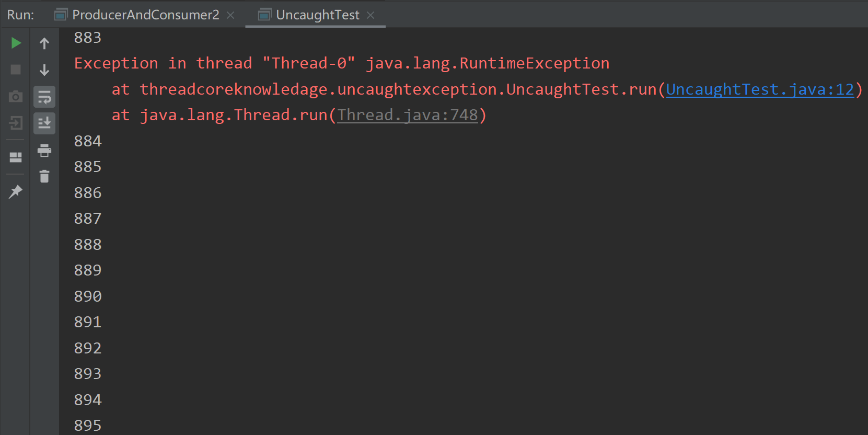This screenshot has width=868, height=435.
Task: Close the UncaughtTest tab
Action: (371, 16)
